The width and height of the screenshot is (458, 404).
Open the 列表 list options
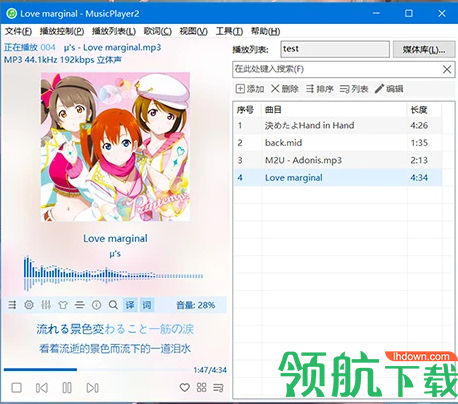click(x=354, y=89)
